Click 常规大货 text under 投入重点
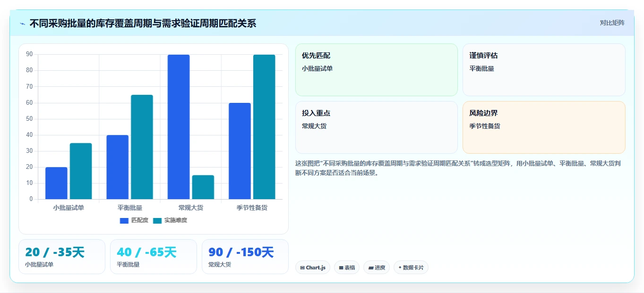 314,126
